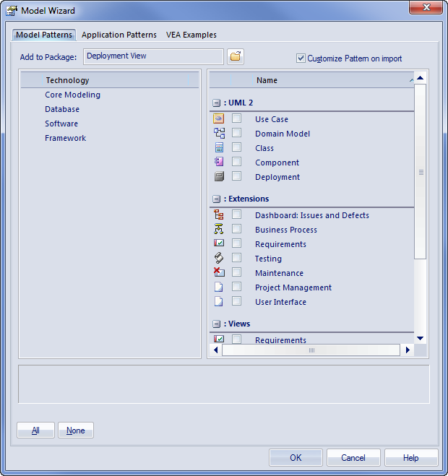
Task: Click the Maintenance pattern icon
Action: tap(219, 273)
